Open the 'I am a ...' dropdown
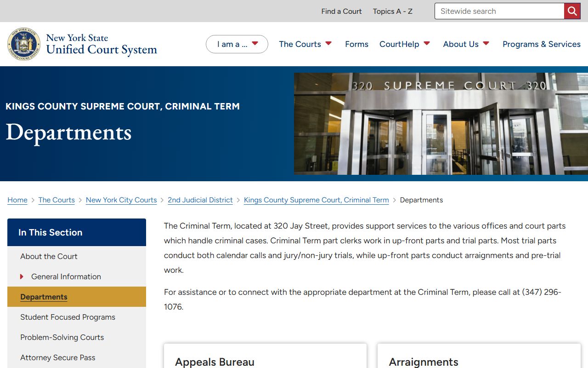The image size is (588, 368). point(237,44)
